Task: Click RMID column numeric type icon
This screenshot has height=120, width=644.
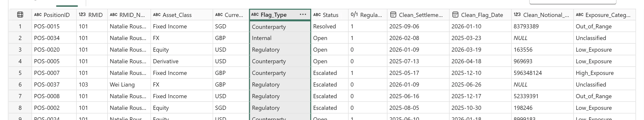Action: click(x=82, y=15)
